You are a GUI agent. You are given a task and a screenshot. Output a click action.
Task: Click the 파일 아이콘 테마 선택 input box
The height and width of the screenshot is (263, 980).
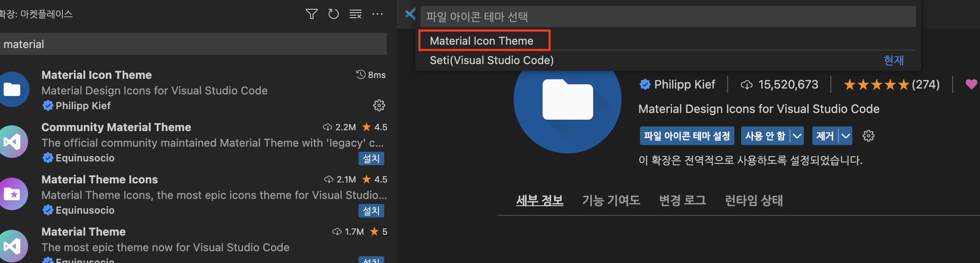point(668,16)
